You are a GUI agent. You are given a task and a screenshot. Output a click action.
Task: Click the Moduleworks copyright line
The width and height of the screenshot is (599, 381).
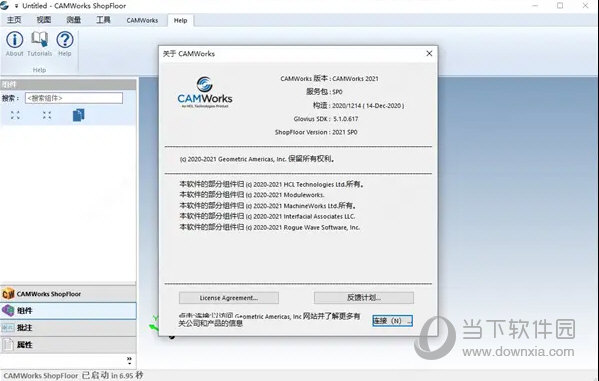[x=252, y=195]
